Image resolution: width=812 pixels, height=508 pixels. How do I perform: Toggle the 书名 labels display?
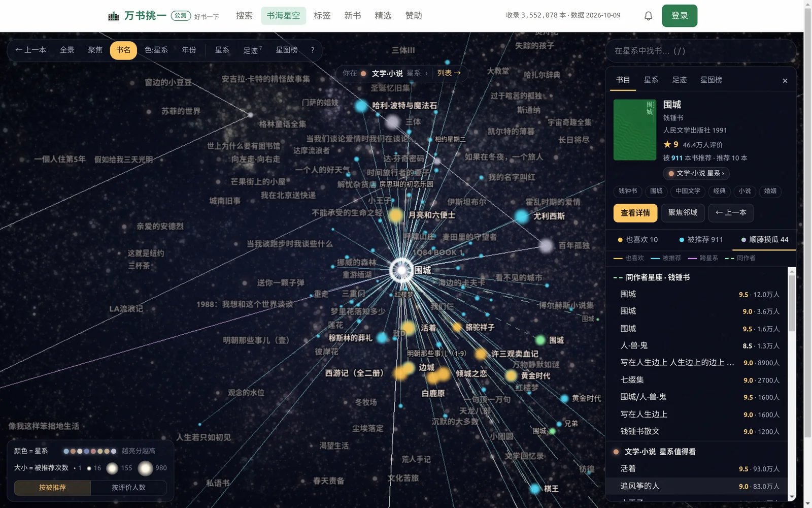click(x=123, y=50)
